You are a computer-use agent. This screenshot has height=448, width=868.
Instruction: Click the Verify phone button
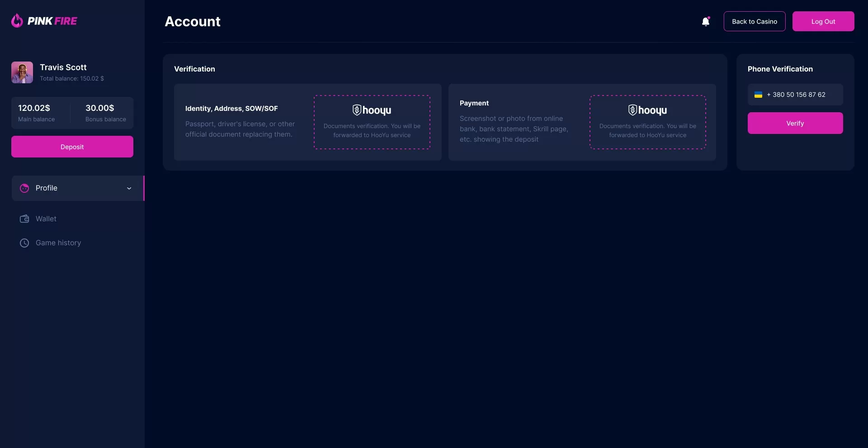coord(795,123)
